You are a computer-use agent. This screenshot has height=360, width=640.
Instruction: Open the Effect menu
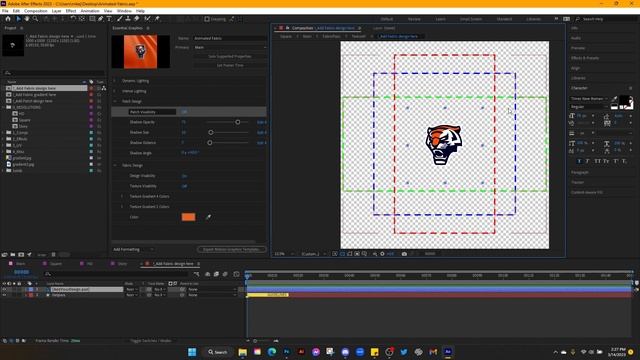click(x=71, y=11)
